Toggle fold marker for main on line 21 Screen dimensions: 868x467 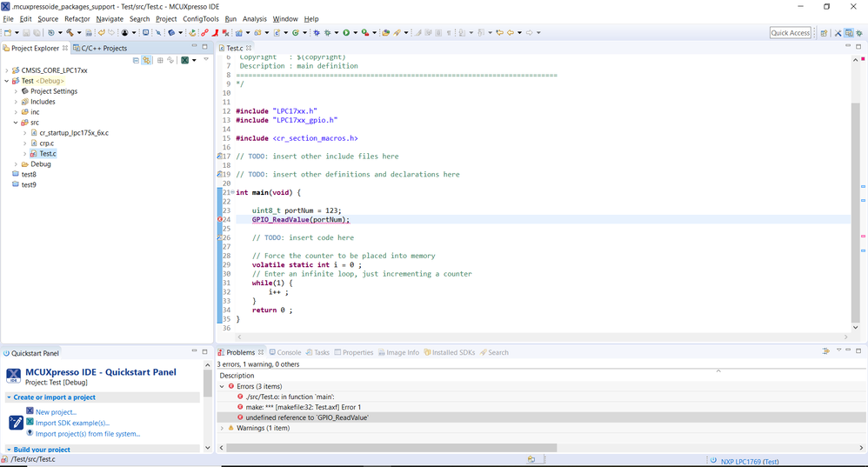pyautogui.click(x=232, y=192)
